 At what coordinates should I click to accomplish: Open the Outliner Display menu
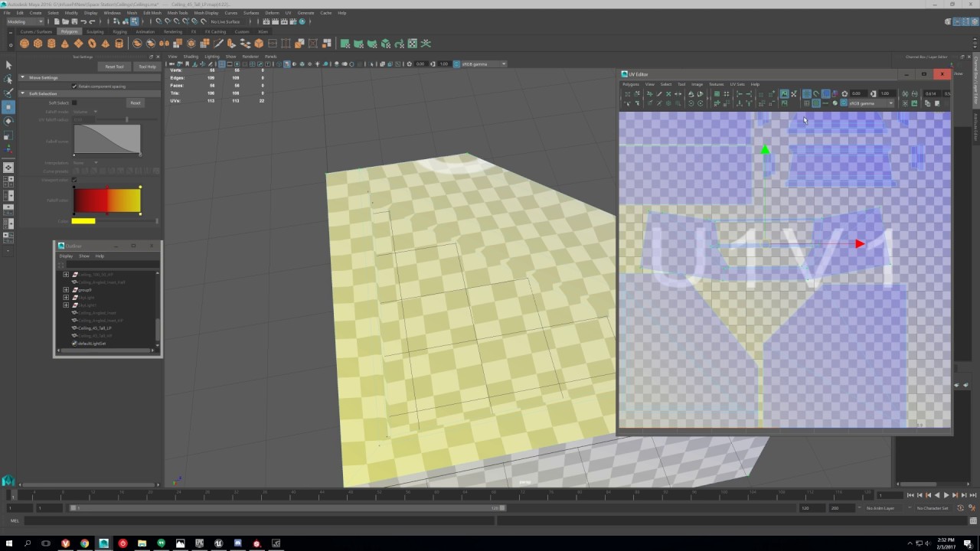pyautogui.click(x=67, y=256)
